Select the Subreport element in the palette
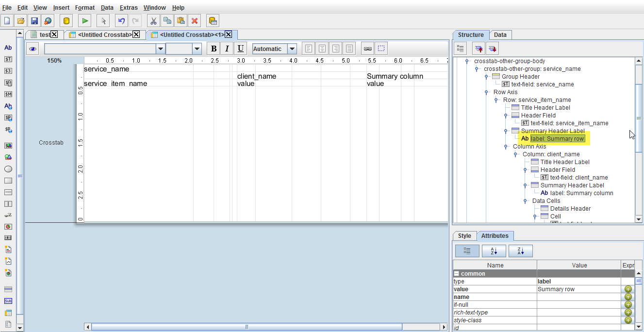The width and height of the screenshot is (644, 332). tap(8, 301)
